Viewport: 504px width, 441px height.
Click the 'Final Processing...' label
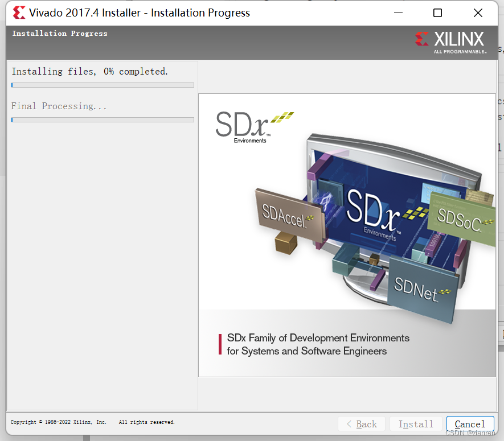[59, 106]
